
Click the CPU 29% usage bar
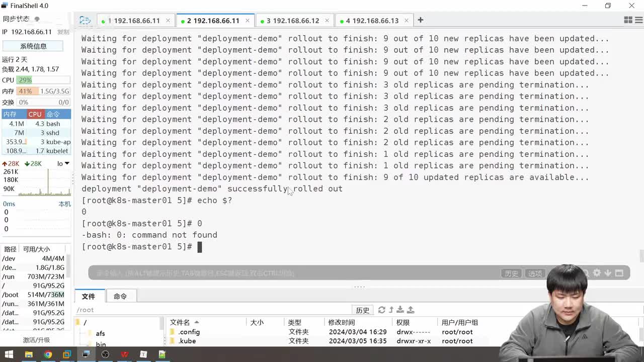43,80
